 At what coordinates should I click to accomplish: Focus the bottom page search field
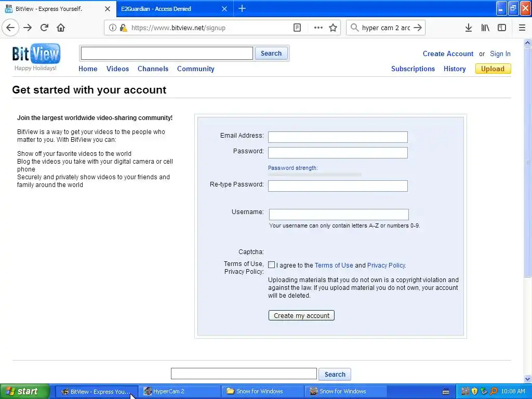(244, 374)
